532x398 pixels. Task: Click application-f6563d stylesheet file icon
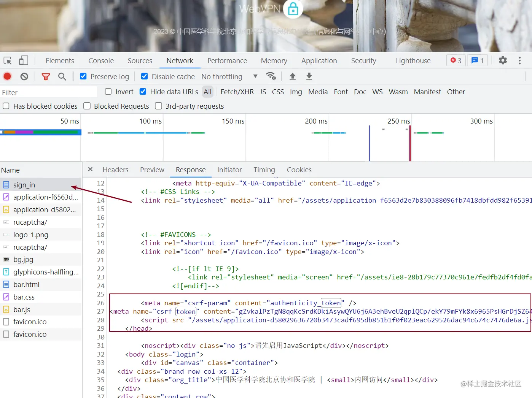[6, 197]
